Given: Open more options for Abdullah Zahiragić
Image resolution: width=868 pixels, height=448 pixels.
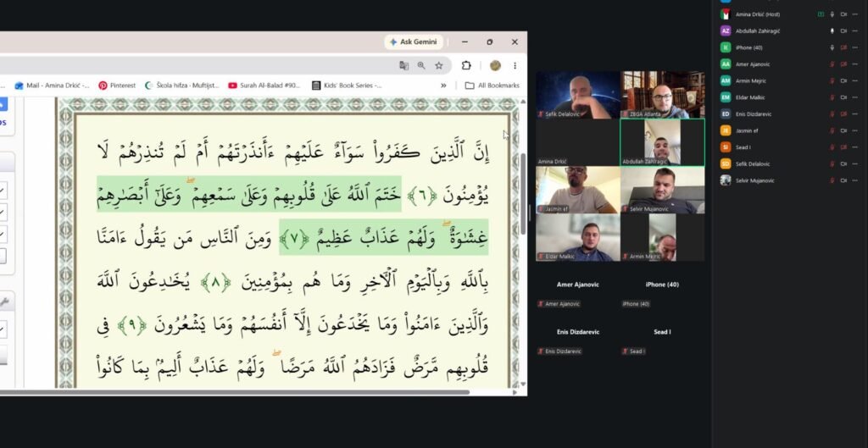Looking at the screenshot, I should tap(855, 31).
